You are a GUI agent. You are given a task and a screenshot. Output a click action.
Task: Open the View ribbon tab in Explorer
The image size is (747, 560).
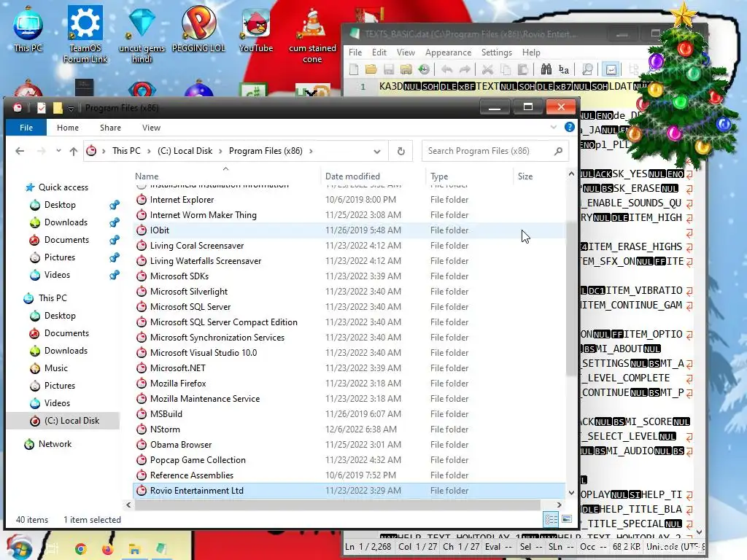pyautogui.click(x=151, y=128)
